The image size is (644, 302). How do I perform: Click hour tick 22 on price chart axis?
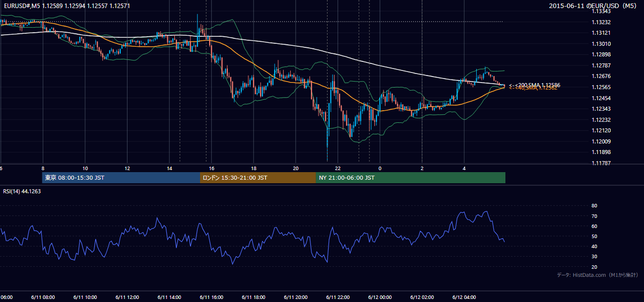338,168
